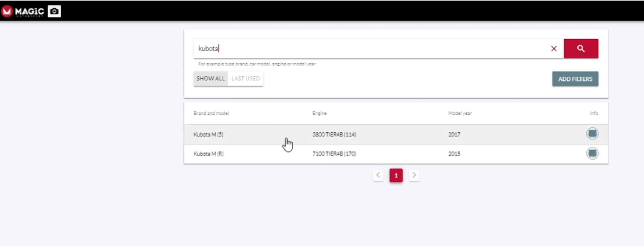Viewport: 644px width, 246px height.
Task: Click the Magic Motorsport logo
Action: (23, 12)
